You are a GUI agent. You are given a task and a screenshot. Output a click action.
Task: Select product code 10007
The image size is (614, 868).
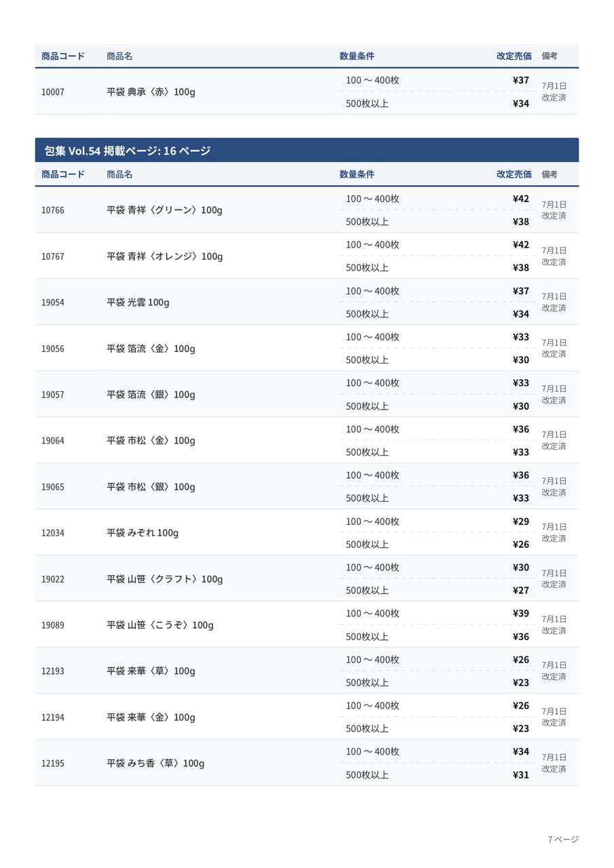[x=53, y=92]
